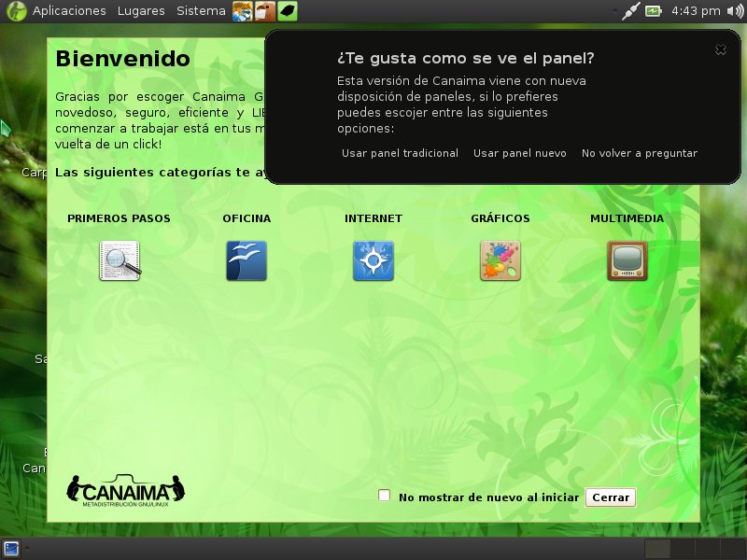
Task: Choose 'Usar panel tradicional' option
Action: [400, 153]
